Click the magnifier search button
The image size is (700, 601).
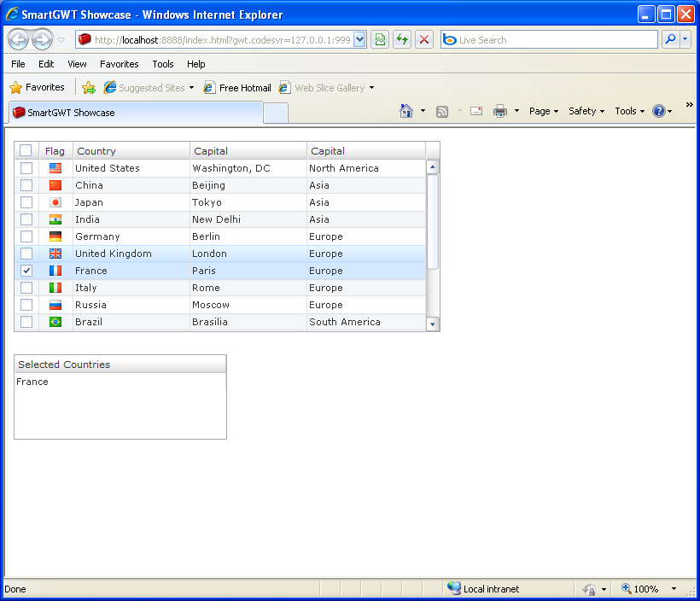[670, 40]
